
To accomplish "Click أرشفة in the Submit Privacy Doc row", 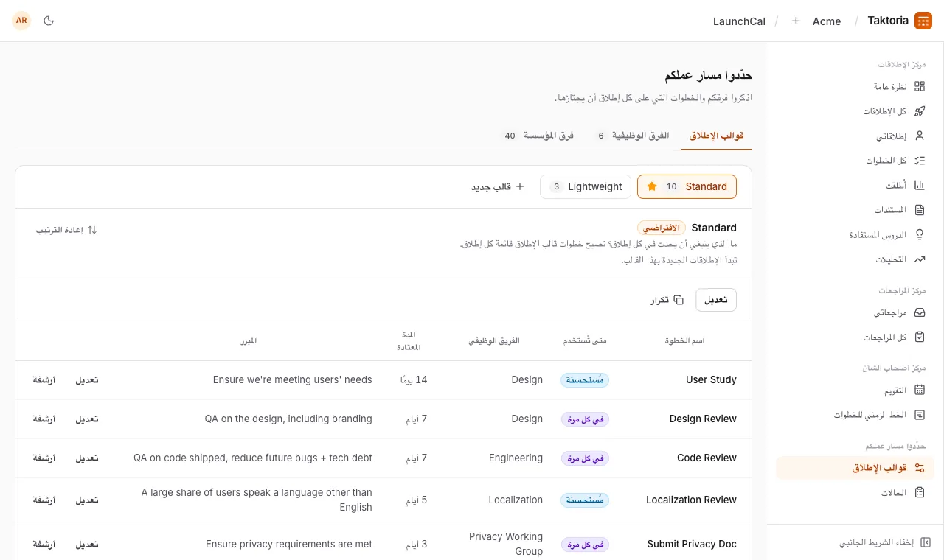I will pos(44,545).
